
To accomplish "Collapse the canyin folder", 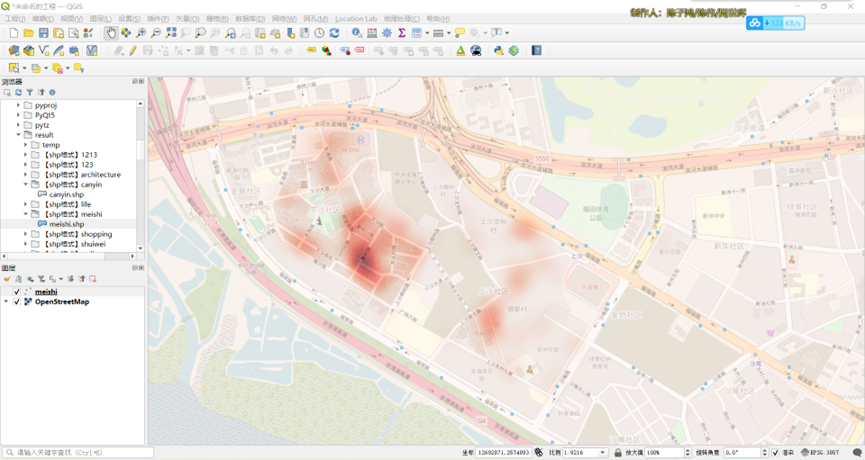I will [25, 185].
